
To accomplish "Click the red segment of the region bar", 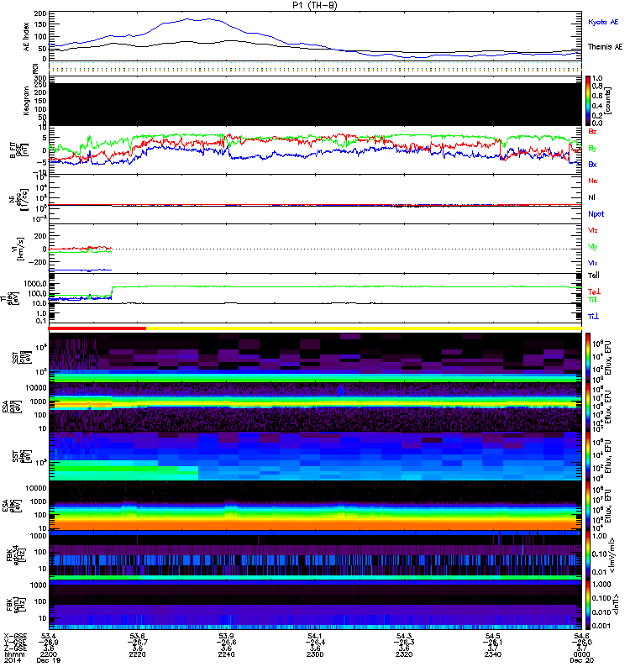I will (97, 328).
